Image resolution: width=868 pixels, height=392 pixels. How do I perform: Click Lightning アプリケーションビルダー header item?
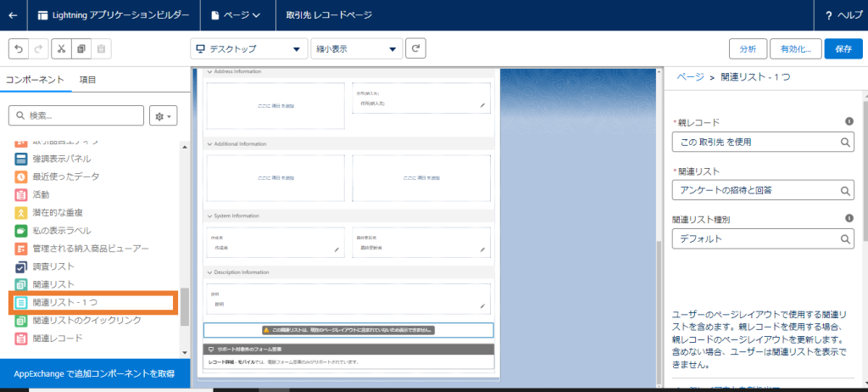[x=114, y=15]
